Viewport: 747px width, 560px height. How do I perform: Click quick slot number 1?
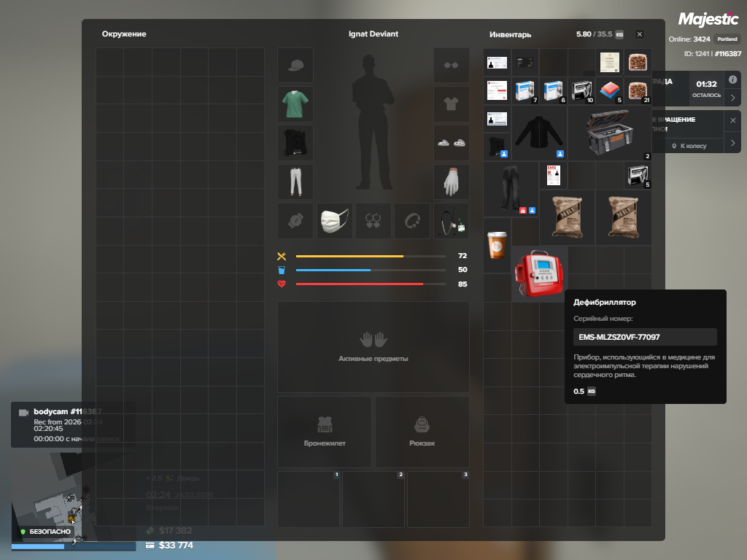[309, 499]
